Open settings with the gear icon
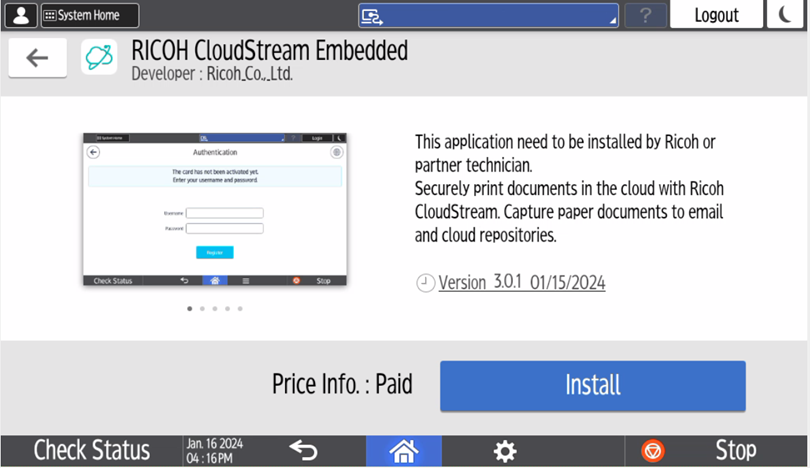Screen dimensions: 810x468 point(505,451)
